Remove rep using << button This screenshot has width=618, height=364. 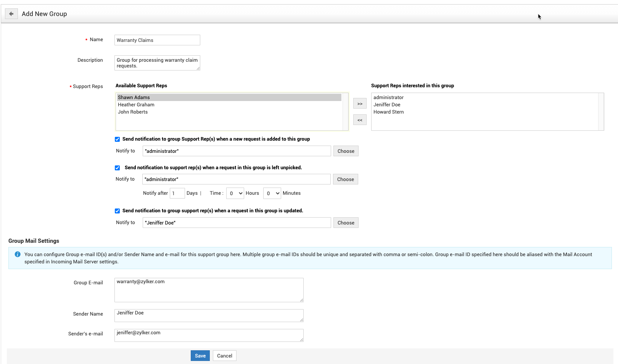point(360,120)
